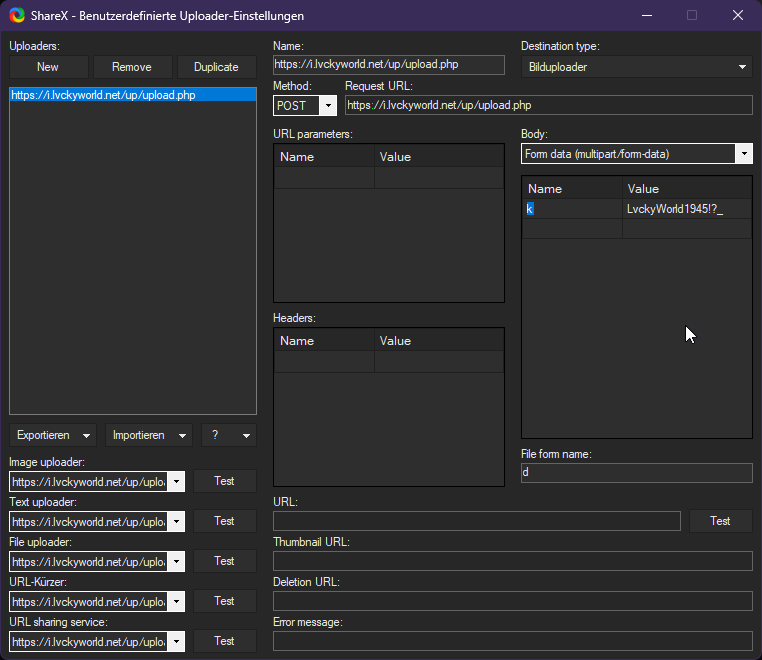Viewport: 762px width, 660px height.
Task: Open the question mark help dropdown
Action: (228, 435)
